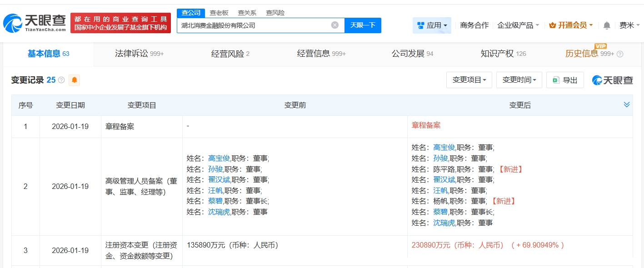Screen dimensions: 644x268
Task: Open the 高宝俊 link in 变更前 column
Action: pyautogui.click(x=219, y=159)
